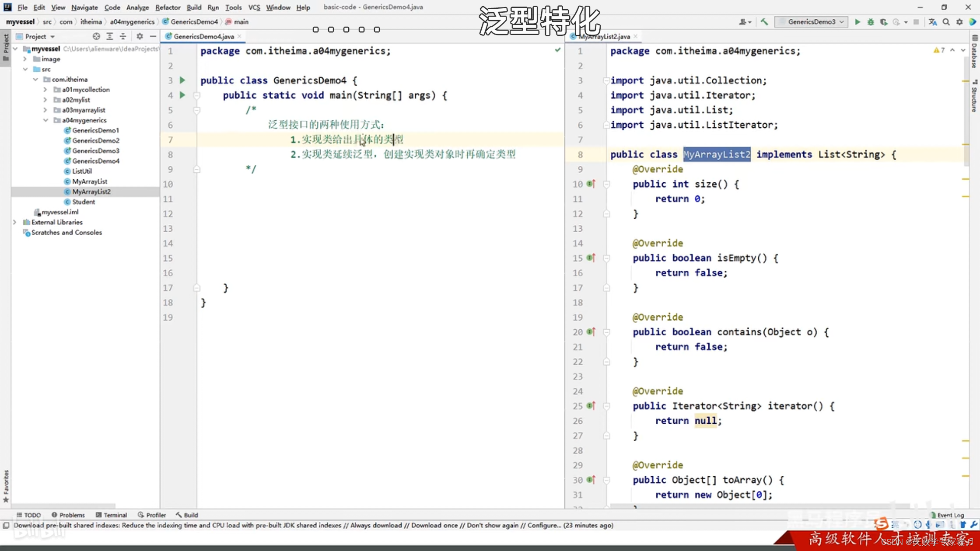Click the Debug bug icon
Viewport: 980px width, 551px height.
tap(871, 22)
